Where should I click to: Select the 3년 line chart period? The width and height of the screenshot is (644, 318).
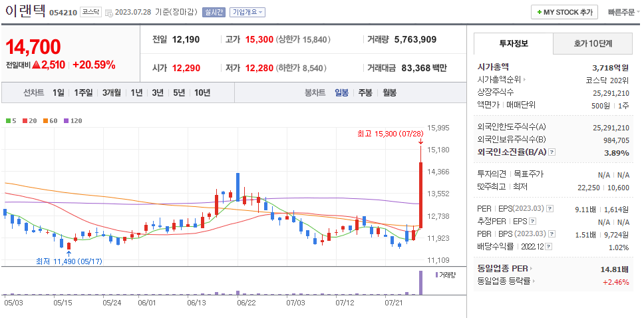click(x=157, y=93)
